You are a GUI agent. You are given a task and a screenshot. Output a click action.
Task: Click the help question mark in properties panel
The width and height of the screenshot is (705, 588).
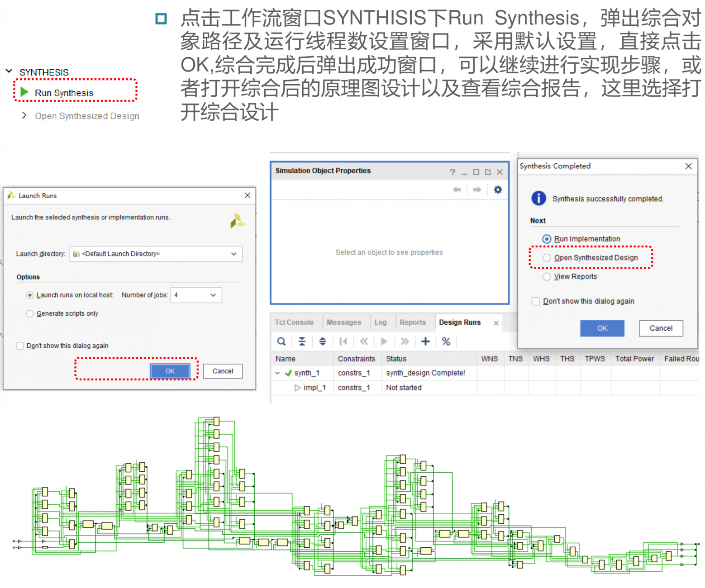coord(453,172)
